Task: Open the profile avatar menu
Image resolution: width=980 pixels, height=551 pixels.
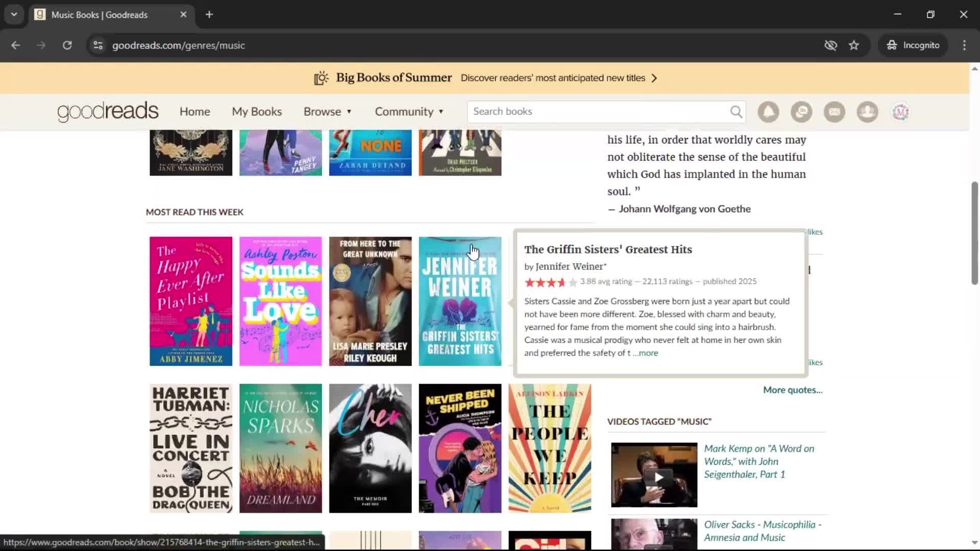Action: [x=900, y=112]
